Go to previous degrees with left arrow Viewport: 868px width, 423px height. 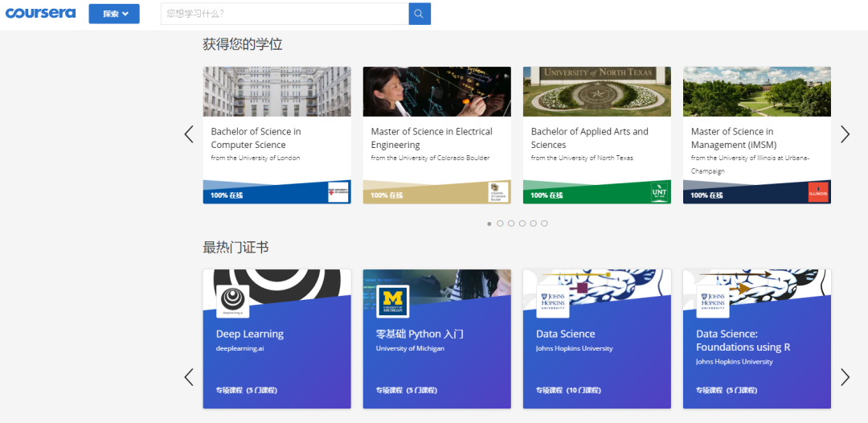pos(189,134)
